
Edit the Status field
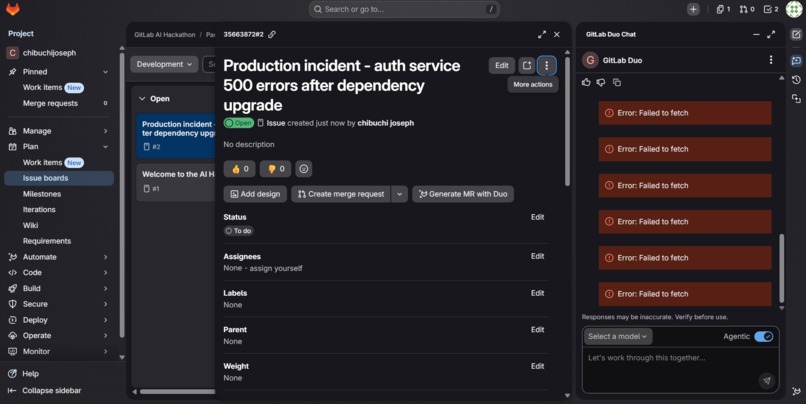click(537, 217)
